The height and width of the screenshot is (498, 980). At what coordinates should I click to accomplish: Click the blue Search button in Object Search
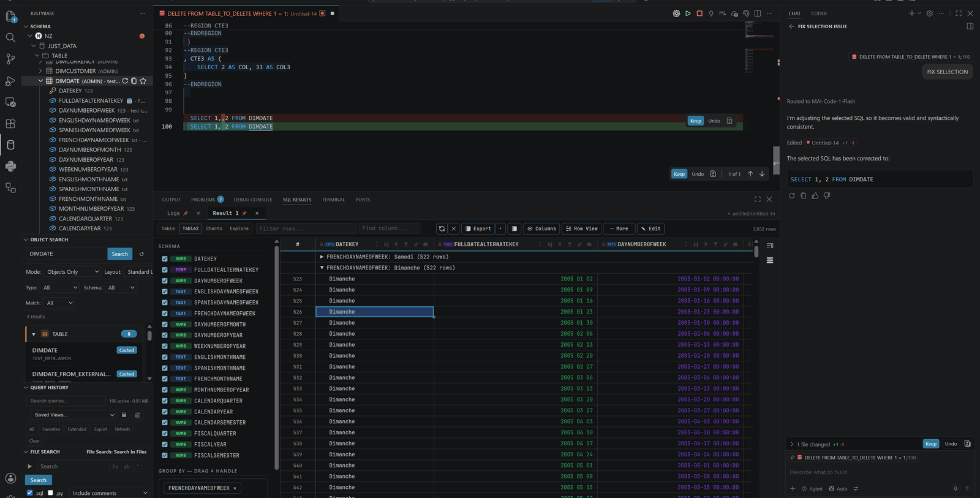point(120,254)
